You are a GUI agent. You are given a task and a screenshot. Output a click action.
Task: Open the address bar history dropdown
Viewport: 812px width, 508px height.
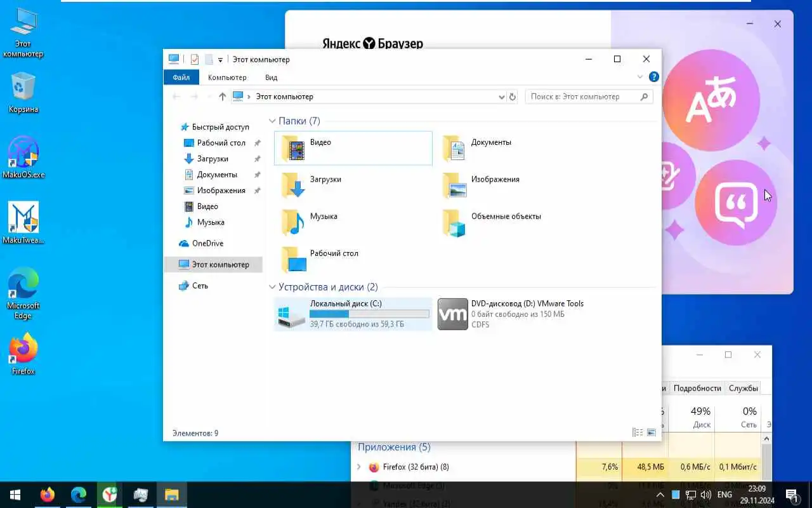tap(502, 97)
